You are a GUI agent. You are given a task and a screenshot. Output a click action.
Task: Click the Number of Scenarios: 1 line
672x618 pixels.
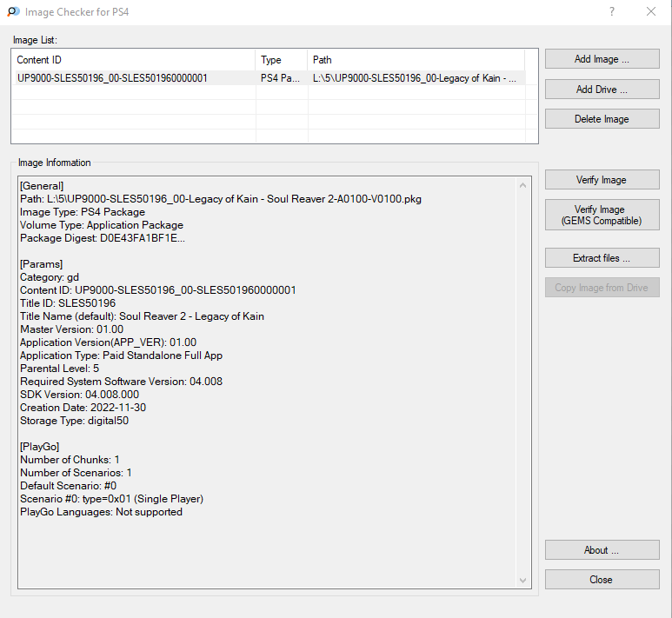(x=76, y=473)
